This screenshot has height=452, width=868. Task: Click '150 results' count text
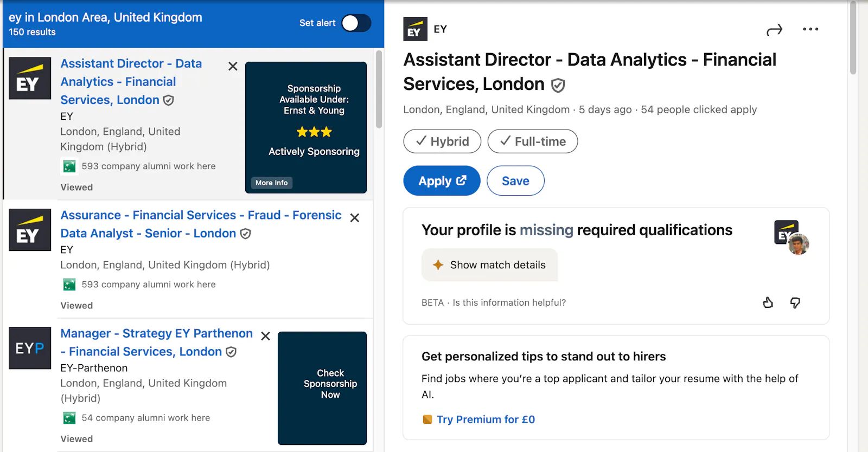32,32
